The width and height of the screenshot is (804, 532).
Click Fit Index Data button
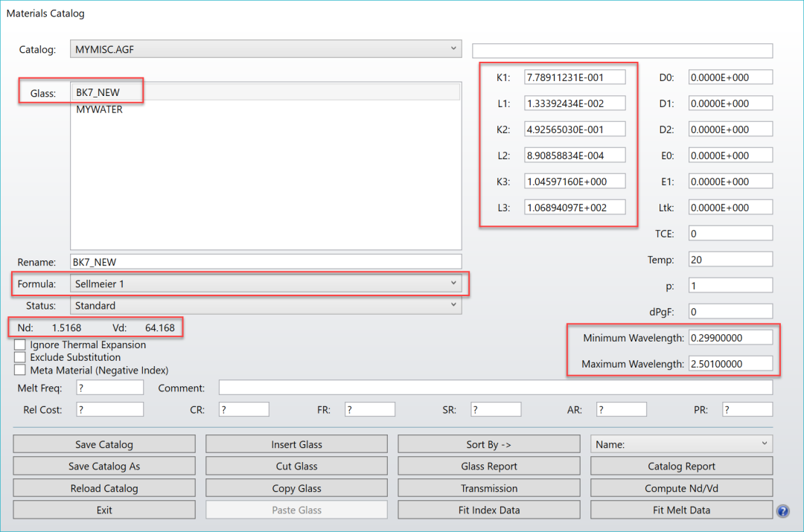(x=488, y=510)
